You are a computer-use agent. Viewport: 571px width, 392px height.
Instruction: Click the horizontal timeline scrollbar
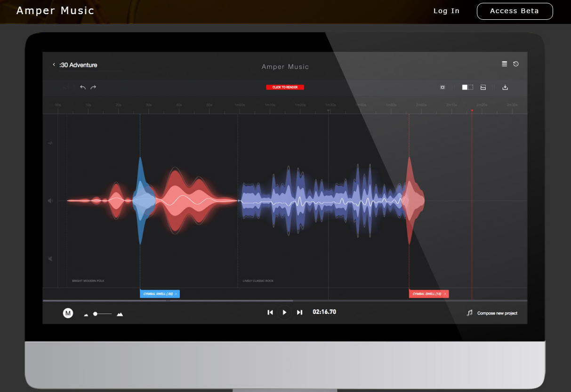(x=168, y=300)
